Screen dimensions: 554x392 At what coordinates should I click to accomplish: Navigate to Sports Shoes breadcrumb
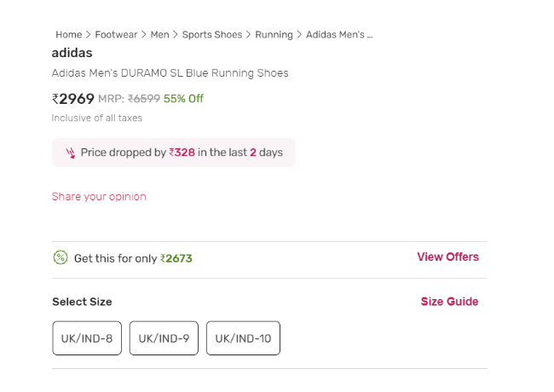click(x=212, y=35)
